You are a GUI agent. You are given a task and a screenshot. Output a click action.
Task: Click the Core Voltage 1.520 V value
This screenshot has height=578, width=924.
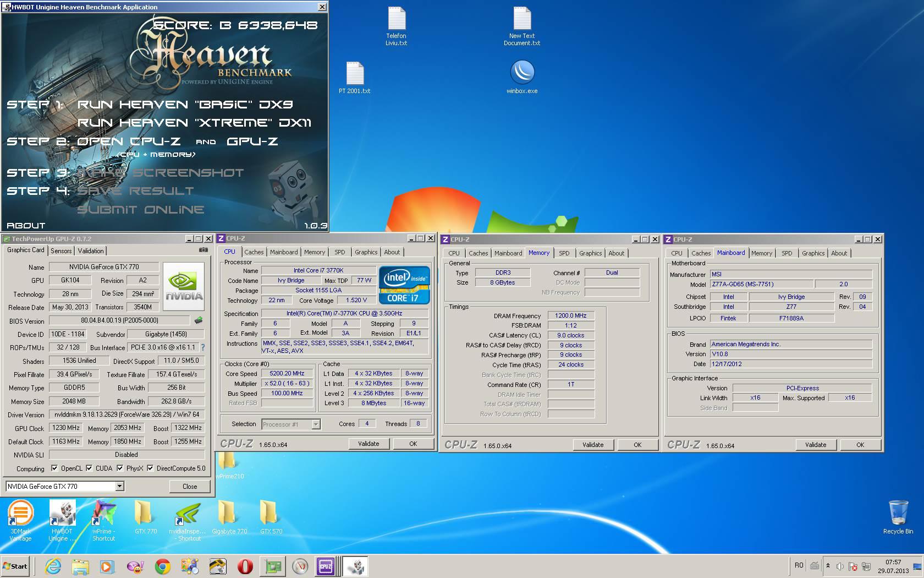click(356, 301)
